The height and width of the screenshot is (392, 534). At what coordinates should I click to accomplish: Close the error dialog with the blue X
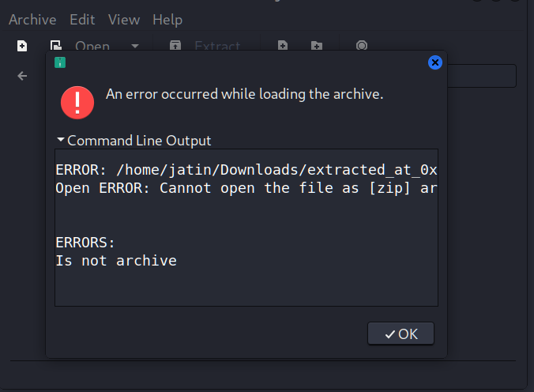(435, 62)
